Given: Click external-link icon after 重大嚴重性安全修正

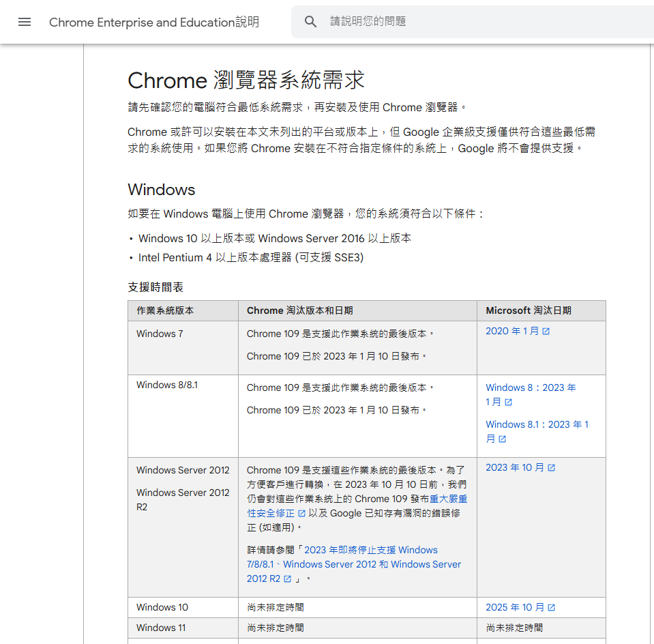Looking at the screenshot, I should (302, 514).
